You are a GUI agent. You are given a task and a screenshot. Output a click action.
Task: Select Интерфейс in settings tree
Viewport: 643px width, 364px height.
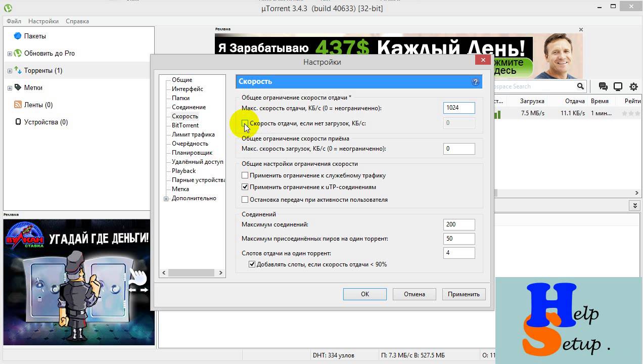[x=188, y=89]
